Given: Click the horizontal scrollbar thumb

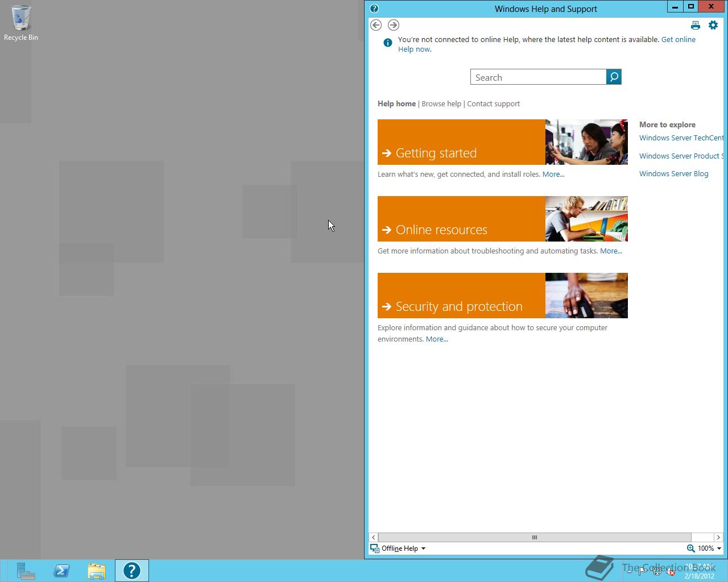Looking at the screenshot, I should click(535, 537).
